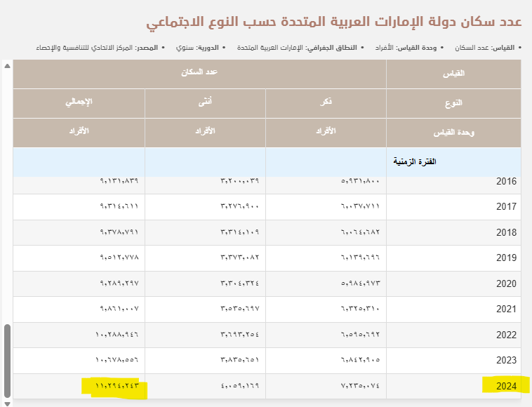Click male value ٧,٢٣٥,٠٧٤ for 2024

[x=360, y=387]
